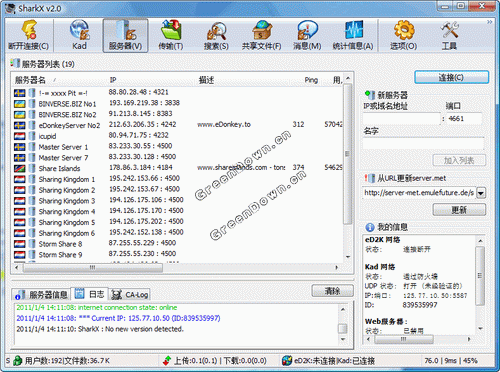
Task: Click the SharkX title bar app icon
Action: click(10, 8)
